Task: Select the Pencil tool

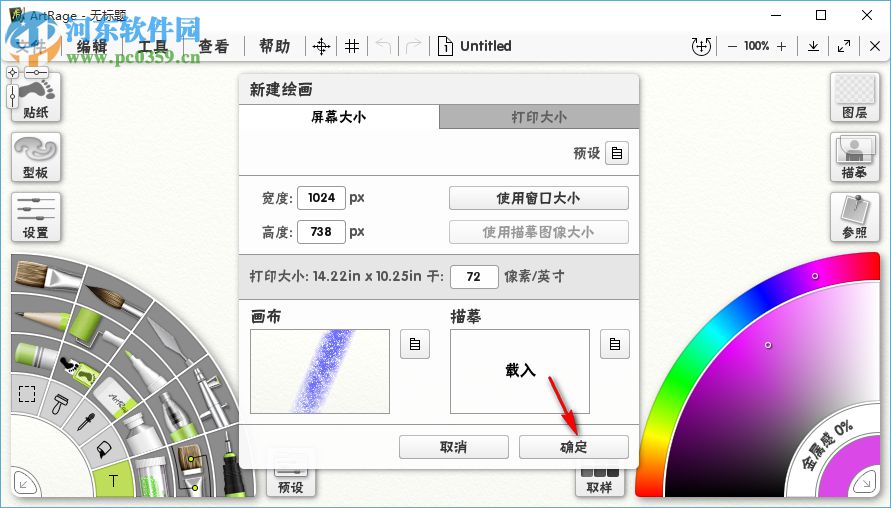Action: [x=41, y=320]
